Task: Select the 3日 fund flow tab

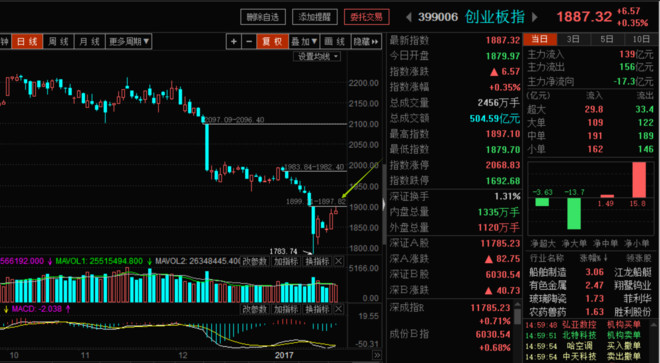Action: (x=573, y=39)
